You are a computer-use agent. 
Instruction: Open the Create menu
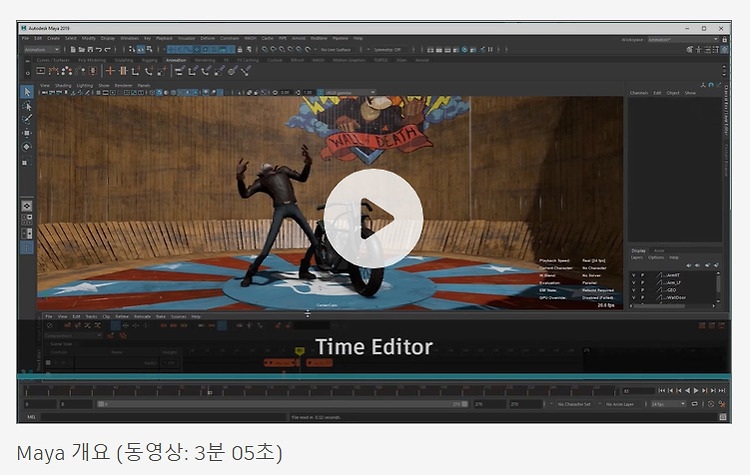point(54,38)
